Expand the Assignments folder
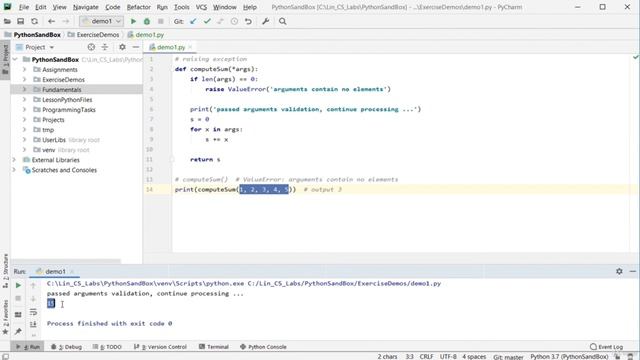Viewport: 640px width, 360px height. 24,70
